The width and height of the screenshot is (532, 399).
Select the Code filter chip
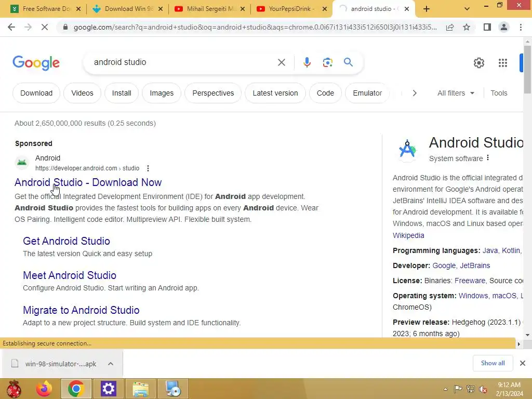click(325, 93)
